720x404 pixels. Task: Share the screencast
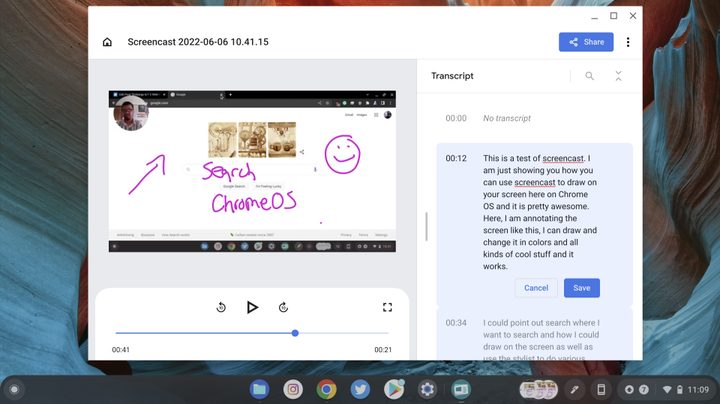[586, 42]
